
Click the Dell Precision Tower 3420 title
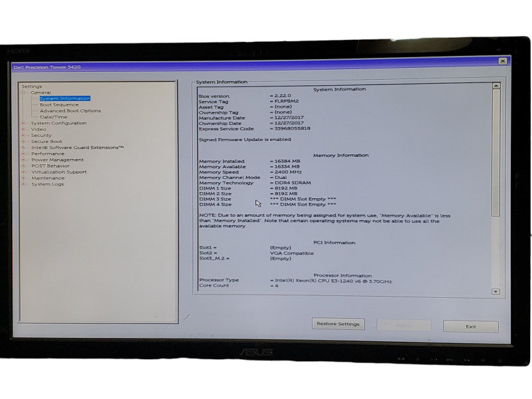click(47, 67)
